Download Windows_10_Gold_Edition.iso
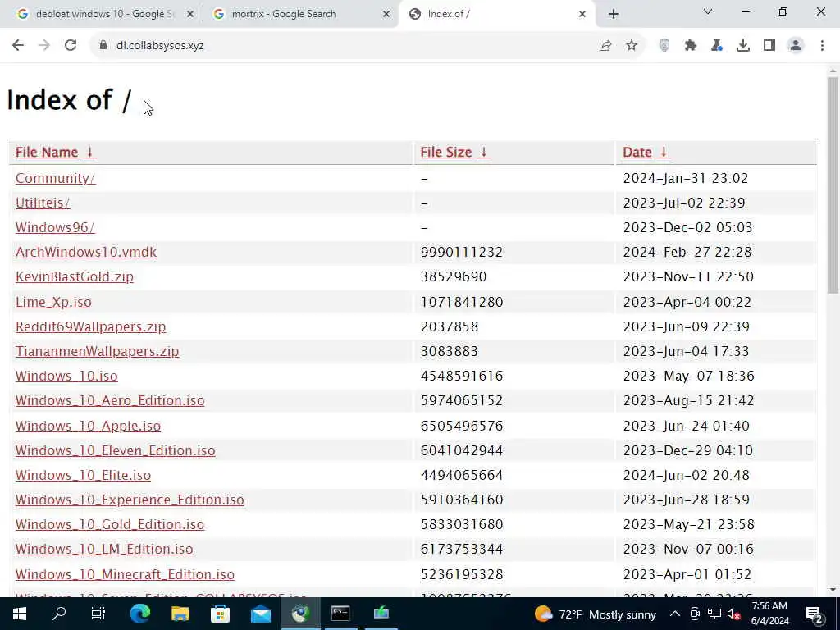The image size is (840, 630). point(110,524)
